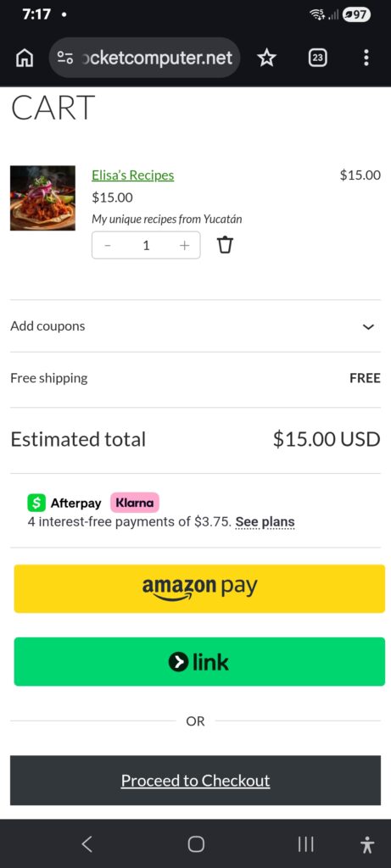Tap the accessibility figure icon
The height and width of the screenshot is (868, 391).
click(x=367, y=845)
